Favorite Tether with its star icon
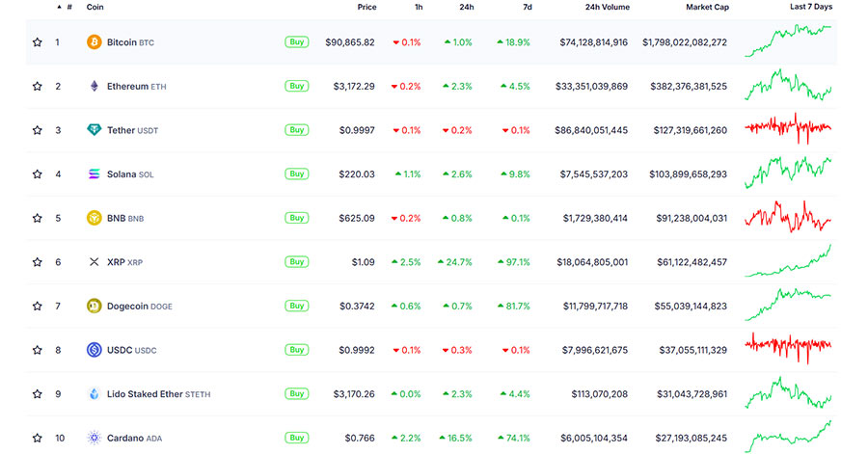This screenshot has width=868, height=454. (37, 130)
